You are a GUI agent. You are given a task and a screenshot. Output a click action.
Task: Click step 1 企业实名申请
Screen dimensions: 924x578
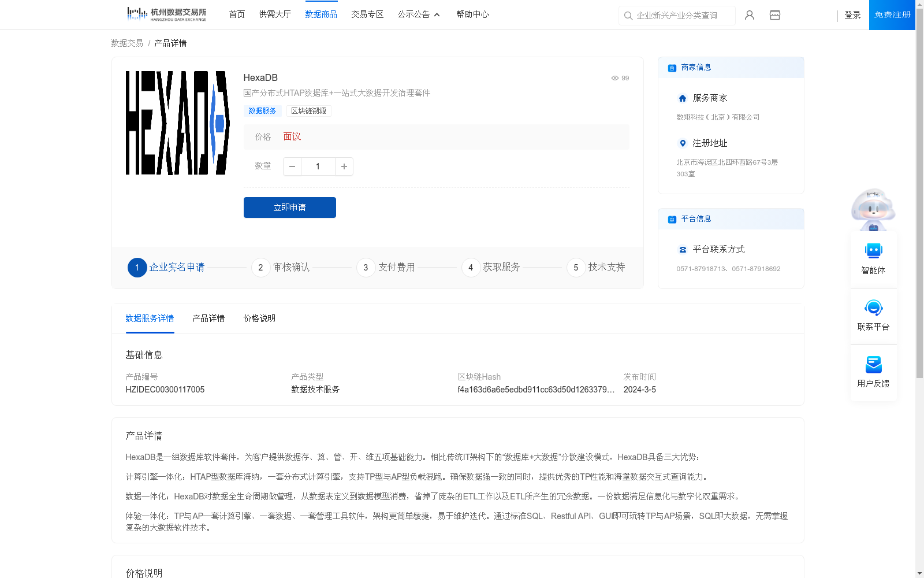(166, 268)
